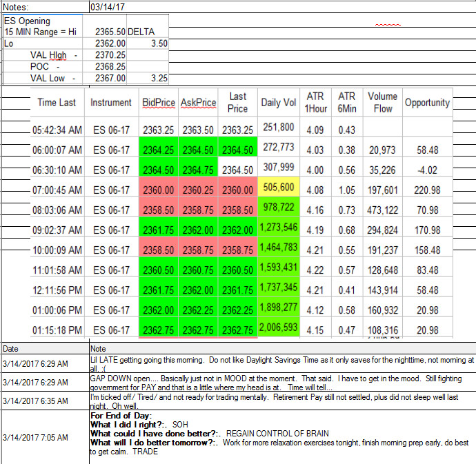Select the first 3/14/2017 6:29 AM entry
The height and width of the screenshot is (464, 476).
[x=46, y=363]
